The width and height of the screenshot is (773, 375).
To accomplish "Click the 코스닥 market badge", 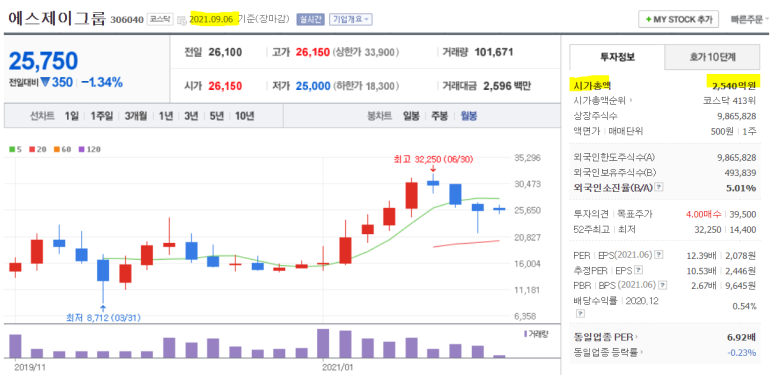I will click(160, 20).
